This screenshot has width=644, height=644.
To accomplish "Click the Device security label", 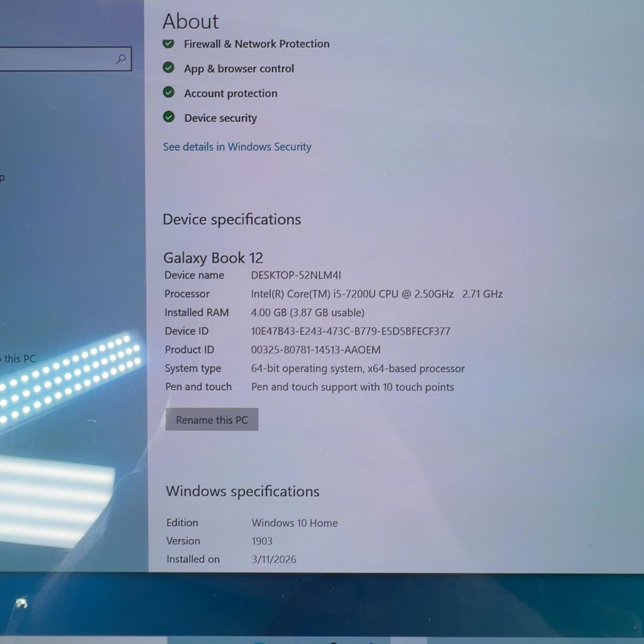I will [220, 118].
